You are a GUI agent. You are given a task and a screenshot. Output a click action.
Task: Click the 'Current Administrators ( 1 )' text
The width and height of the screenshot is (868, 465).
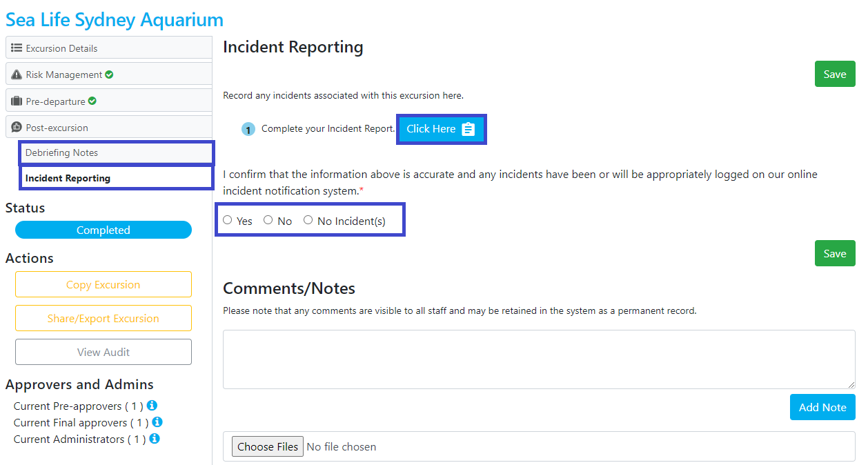pos(80,439)
